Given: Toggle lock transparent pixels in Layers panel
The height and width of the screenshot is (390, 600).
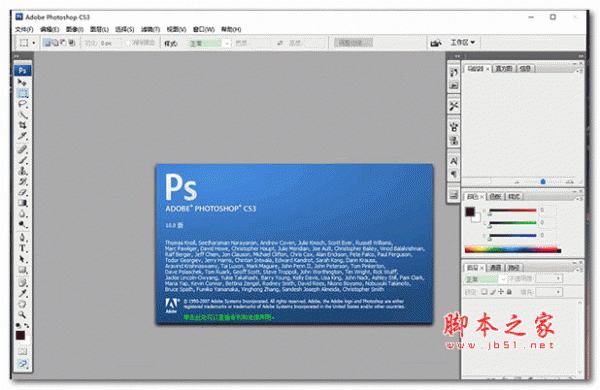Looking at the screenshot, I should tap(484, 292).
